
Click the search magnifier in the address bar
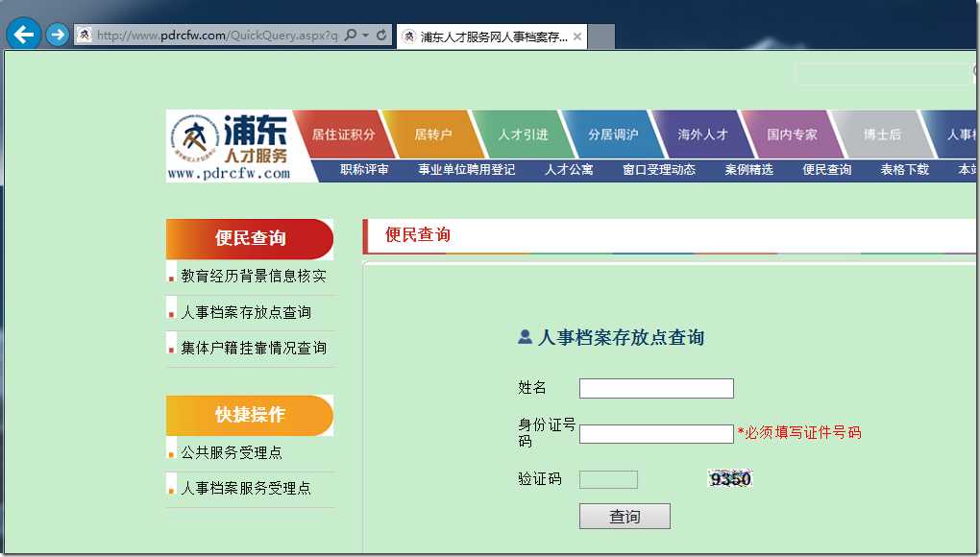click(351, 35)
